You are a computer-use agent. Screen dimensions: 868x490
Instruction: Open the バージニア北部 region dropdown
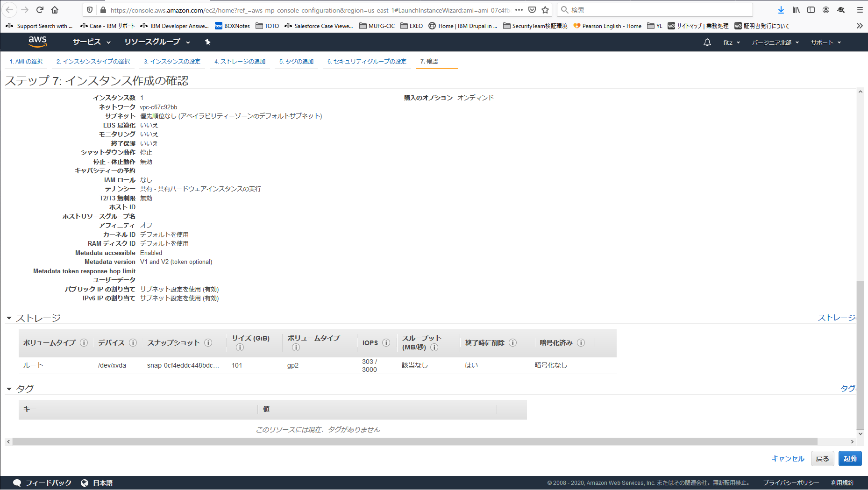pos(775,42)
